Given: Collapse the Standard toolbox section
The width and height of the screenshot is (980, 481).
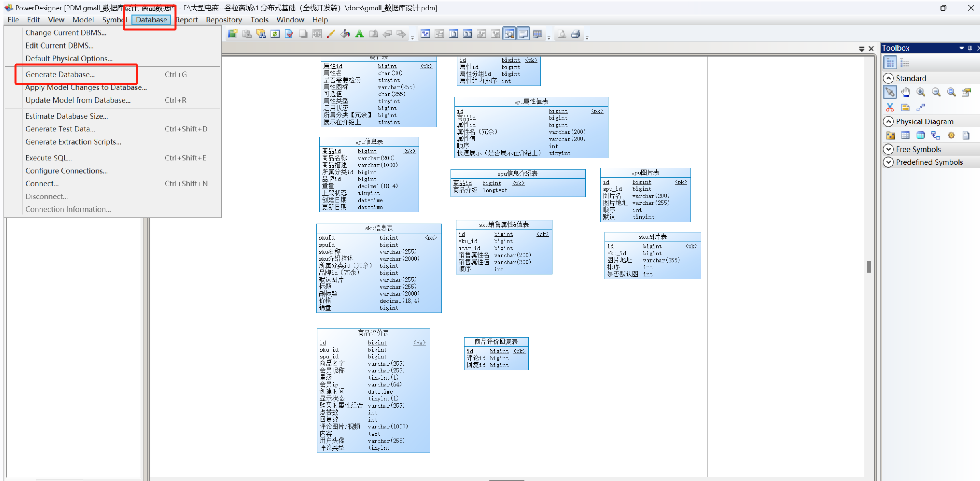Looking at the screenshot, I should coord(889,78).
